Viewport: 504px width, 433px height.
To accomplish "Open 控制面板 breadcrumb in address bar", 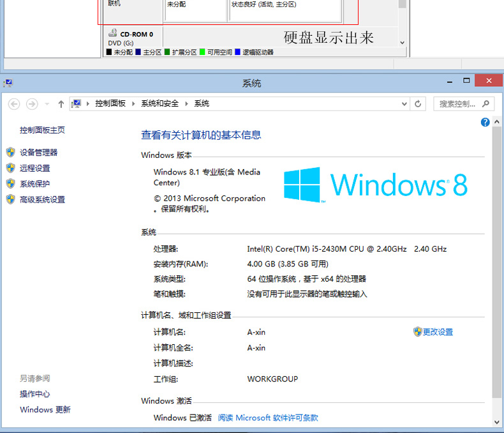I will (110, 103).
